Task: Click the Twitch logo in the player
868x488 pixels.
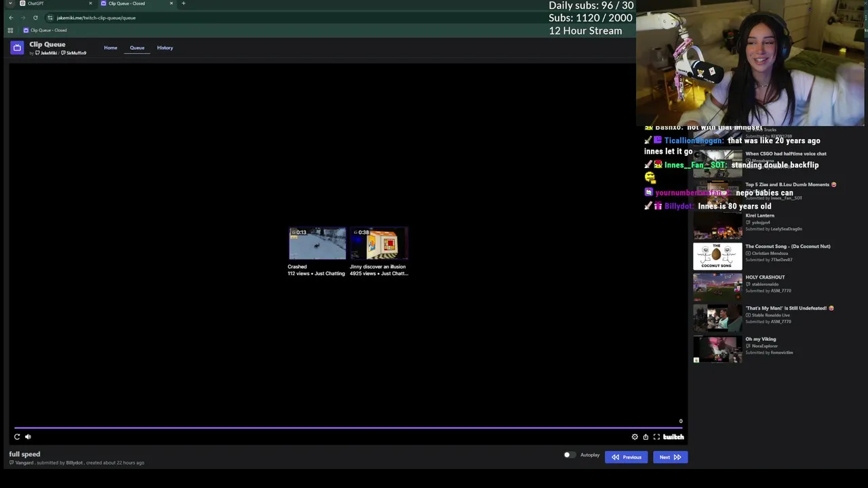Action: pyautogui.click(x=673, y=437)
